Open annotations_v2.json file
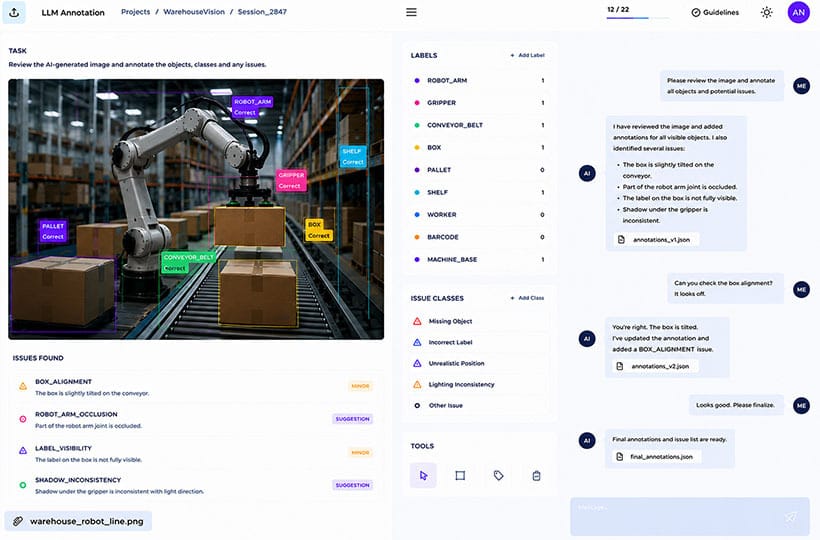820x540 pixels. pos(655,366)
